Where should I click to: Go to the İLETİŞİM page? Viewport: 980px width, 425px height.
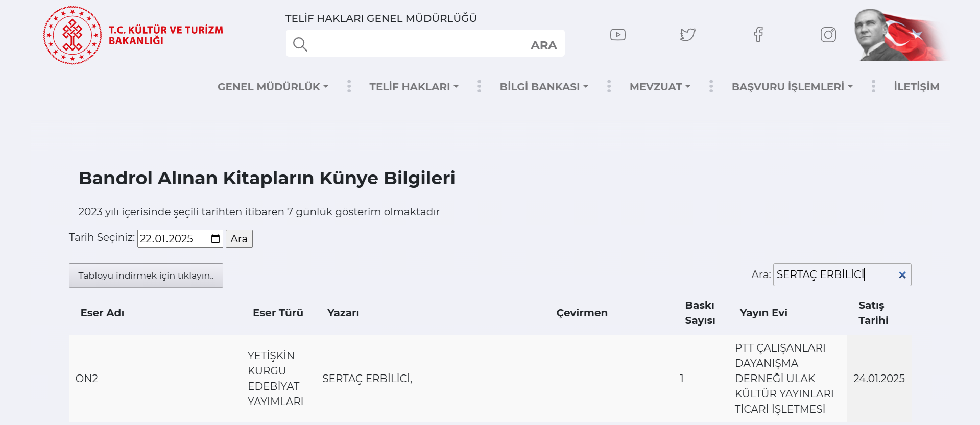(x=916, y=87)
